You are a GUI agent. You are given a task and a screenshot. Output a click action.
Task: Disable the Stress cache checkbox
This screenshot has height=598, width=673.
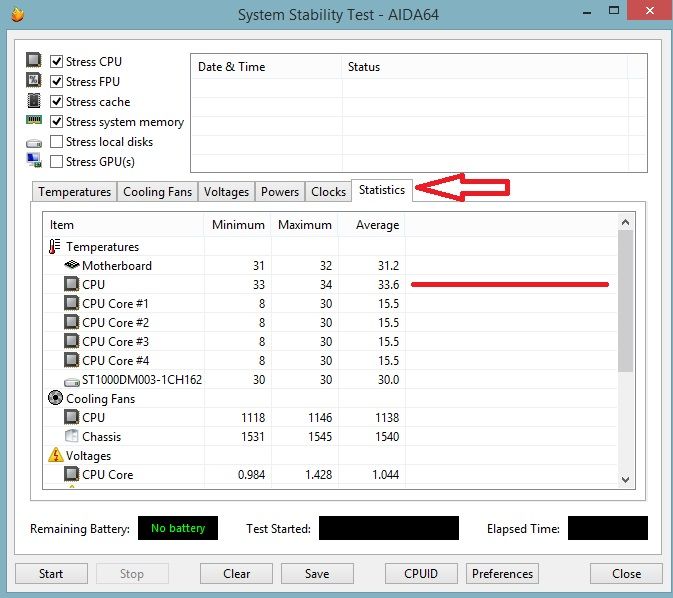coord(56,101)
